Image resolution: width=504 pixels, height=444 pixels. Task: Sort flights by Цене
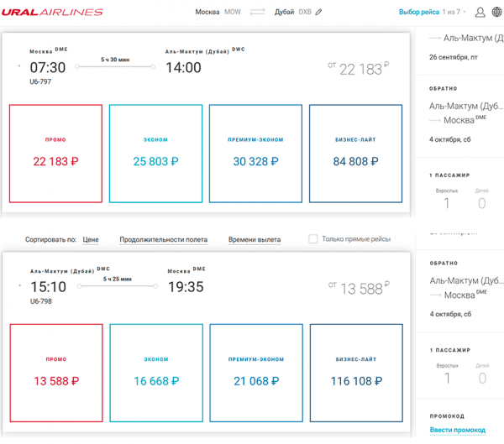[91, 240]
